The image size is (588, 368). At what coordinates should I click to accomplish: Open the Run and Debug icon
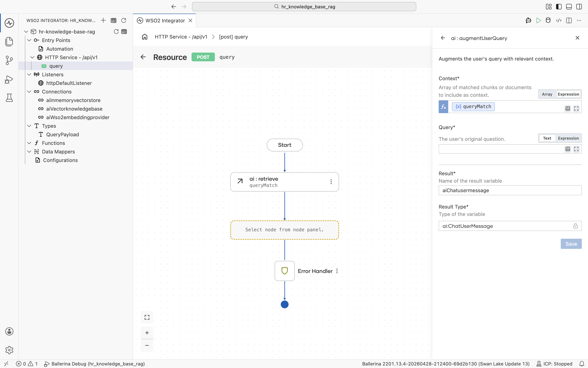point(9,79)
